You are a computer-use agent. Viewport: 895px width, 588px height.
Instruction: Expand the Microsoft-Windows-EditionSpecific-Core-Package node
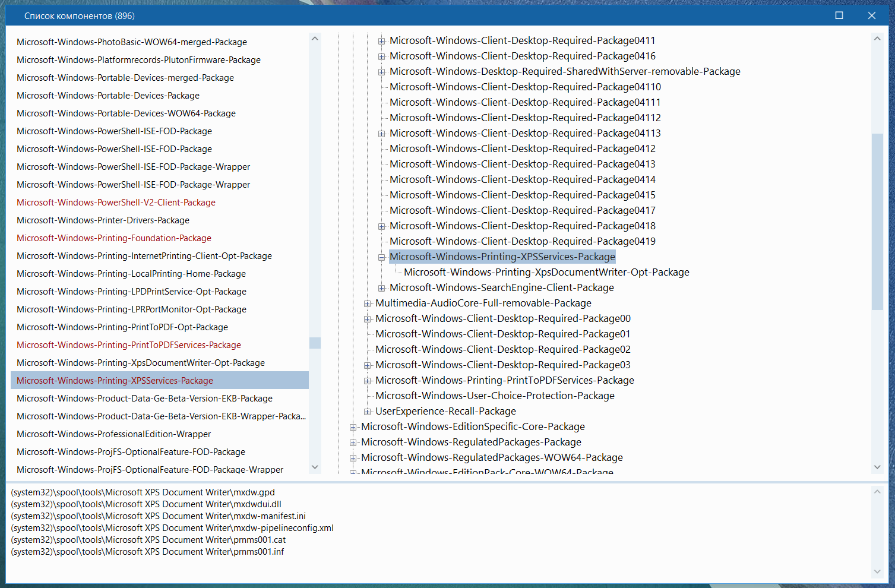click(x=353, y=427)
